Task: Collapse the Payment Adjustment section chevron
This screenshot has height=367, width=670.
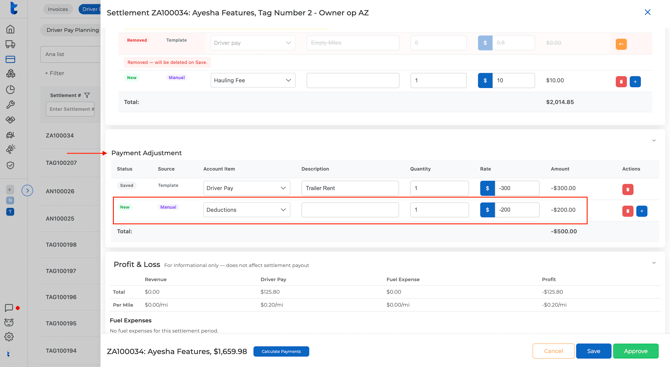Action: click(x=653, y=141)
